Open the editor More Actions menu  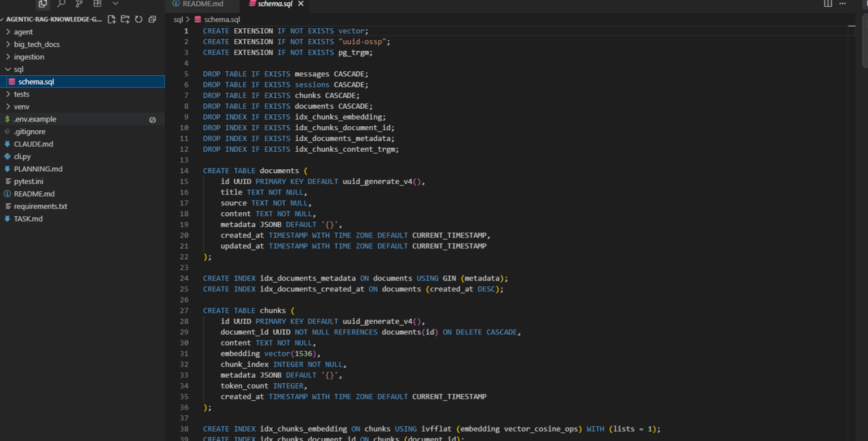(842, 4)
